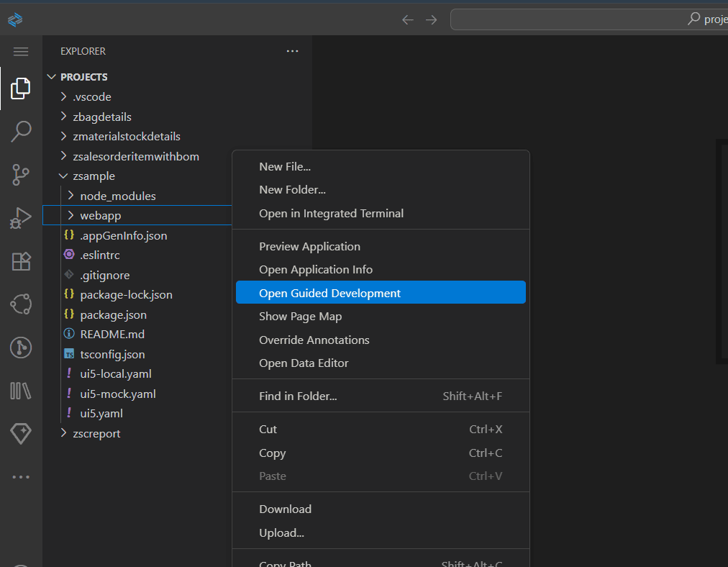
Task: Expand the node_modules folder
Action: [117, 196]
